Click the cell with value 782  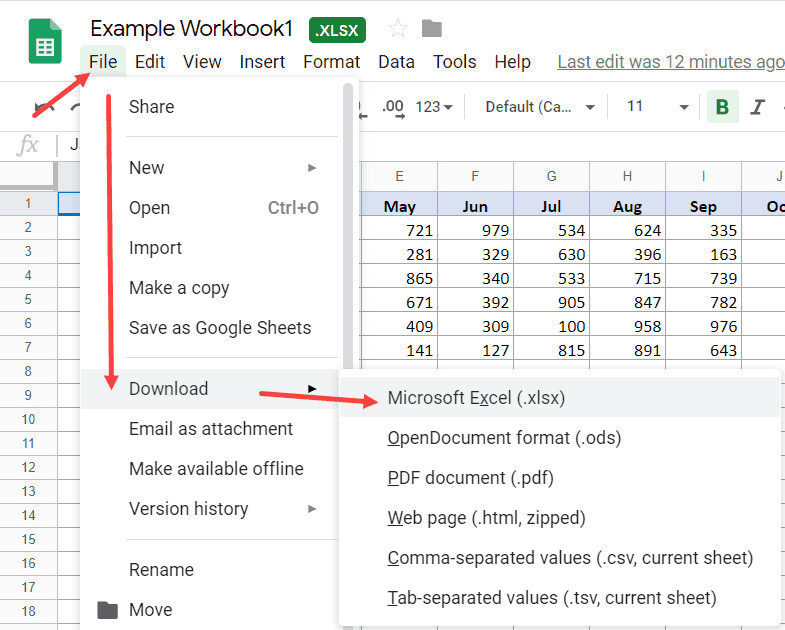[703, 302]
